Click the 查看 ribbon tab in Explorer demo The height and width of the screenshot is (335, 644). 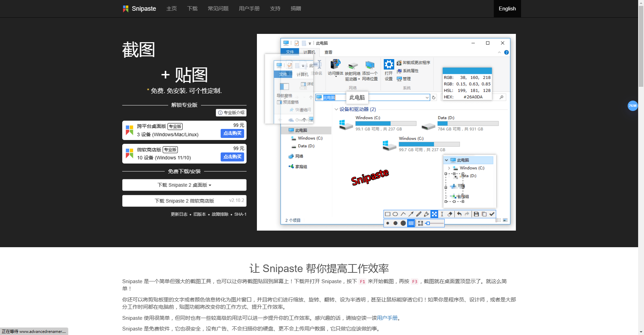point(328,52)
